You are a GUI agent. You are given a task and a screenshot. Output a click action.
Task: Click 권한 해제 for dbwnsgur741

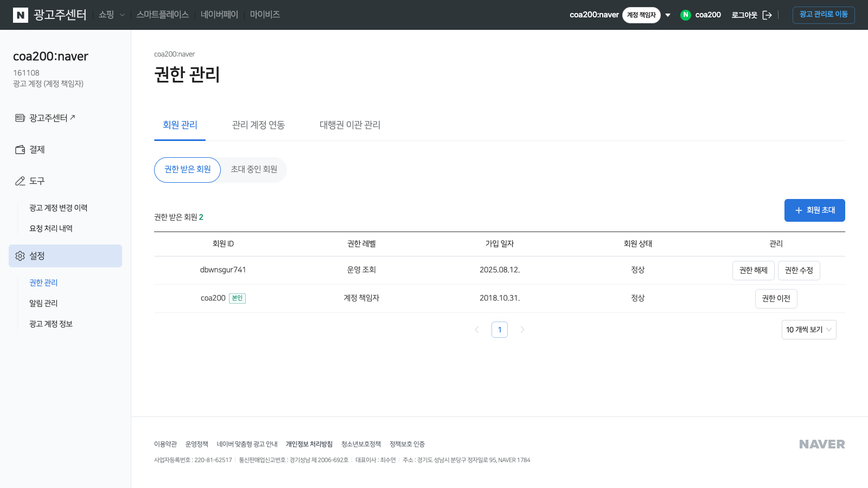(x=754, y=270)
